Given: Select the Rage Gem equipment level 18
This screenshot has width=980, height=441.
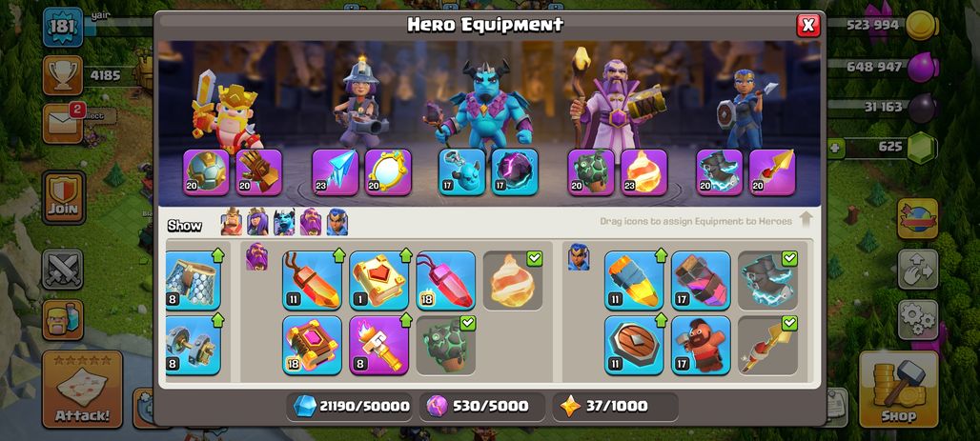Looking at the screenshot, I should [x=445, y=280].
